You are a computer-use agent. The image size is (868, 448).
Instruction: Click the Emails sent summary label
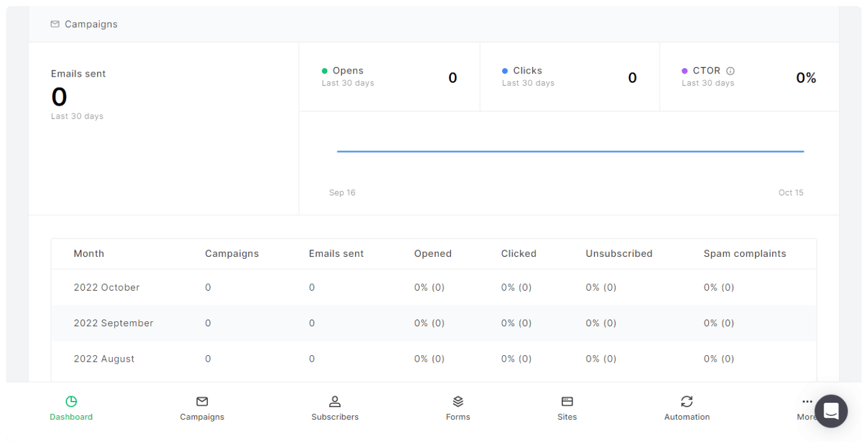tap(78, 74)
